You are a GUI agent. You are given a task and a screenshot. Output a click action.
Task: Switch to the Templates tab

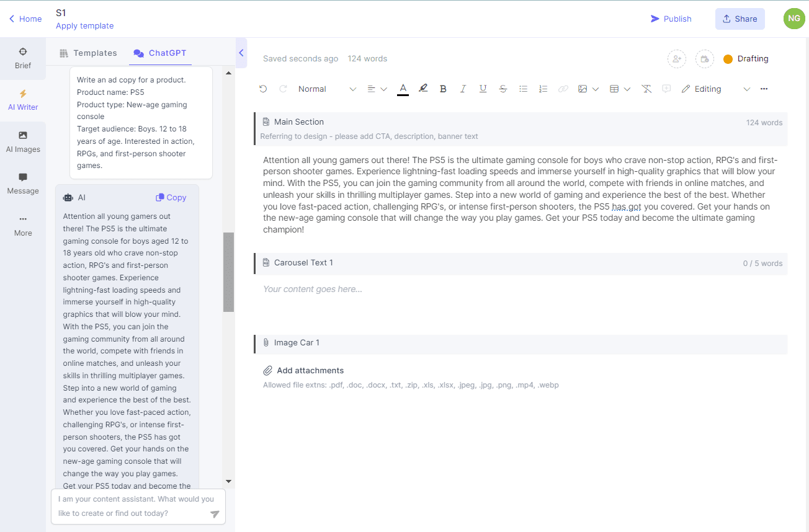[88, 53]
